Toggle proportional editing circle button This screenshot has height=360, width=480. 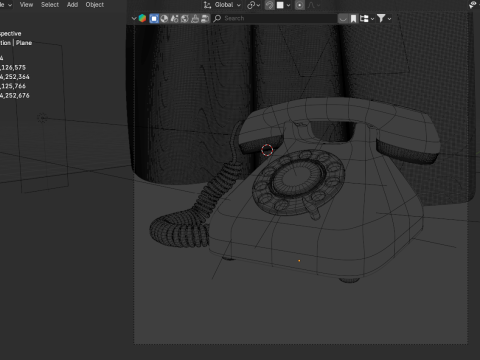coord(300,5)
